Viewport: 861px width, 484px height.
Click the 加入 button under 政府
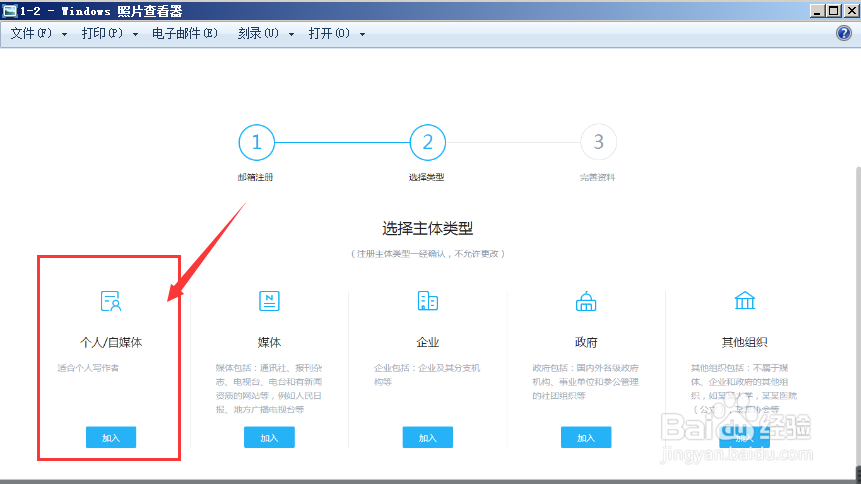click(x=586, y=437)
